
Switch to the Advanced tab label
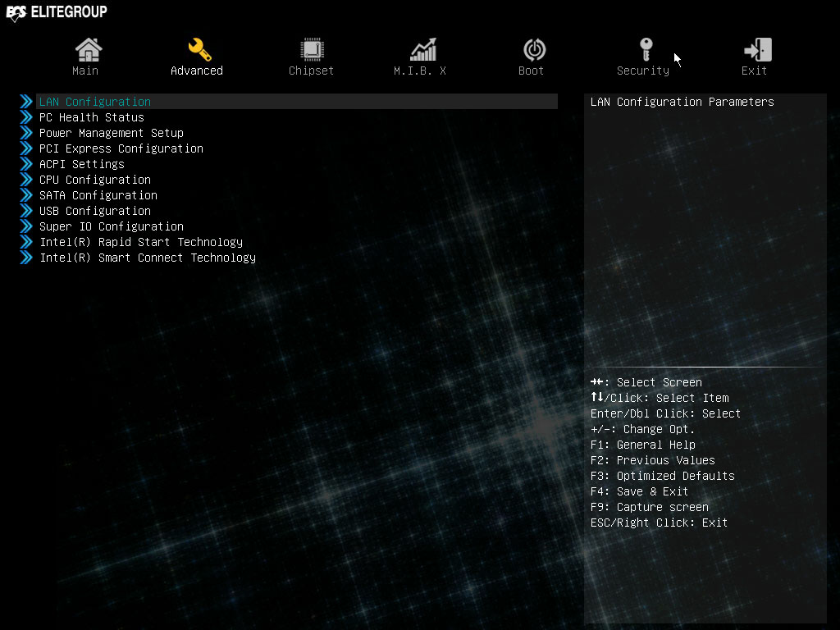tap(197, 71)
